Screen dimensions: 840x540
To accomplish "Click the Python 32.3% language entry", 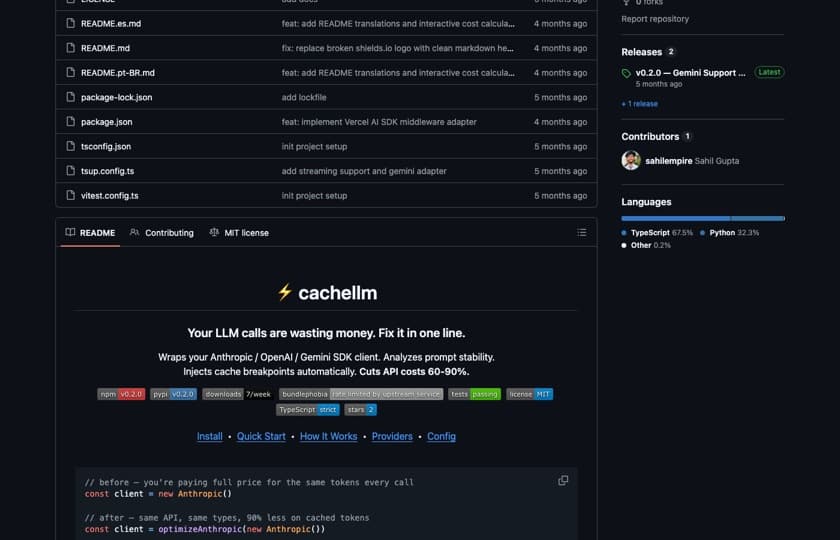I will (730, 232).
